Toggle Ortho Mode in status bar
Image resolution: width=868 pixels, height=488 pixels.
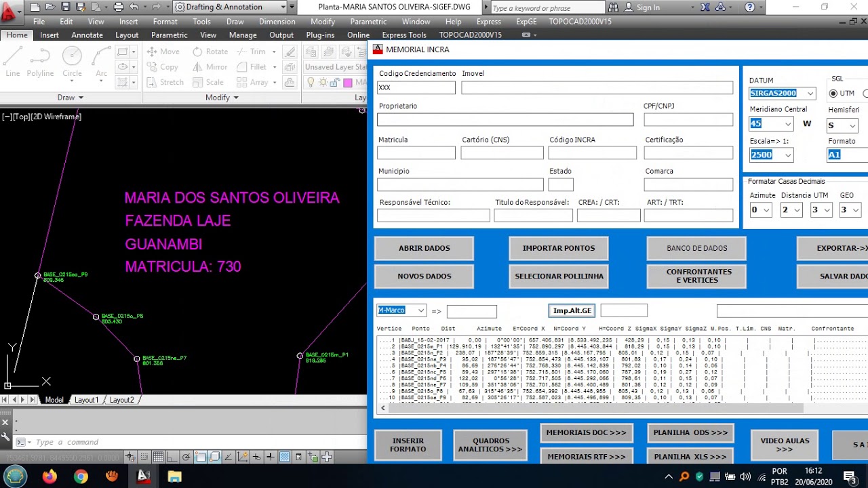tap(172, 457)
